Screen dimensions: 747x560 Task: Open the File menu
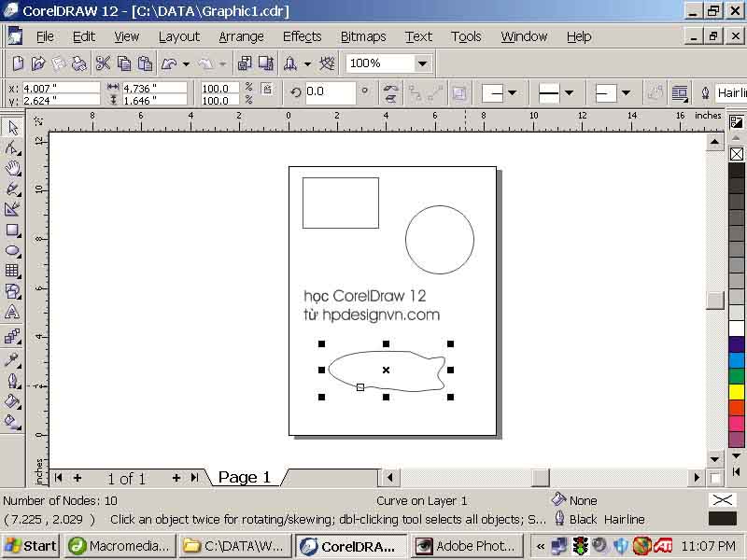coord(45,36)
